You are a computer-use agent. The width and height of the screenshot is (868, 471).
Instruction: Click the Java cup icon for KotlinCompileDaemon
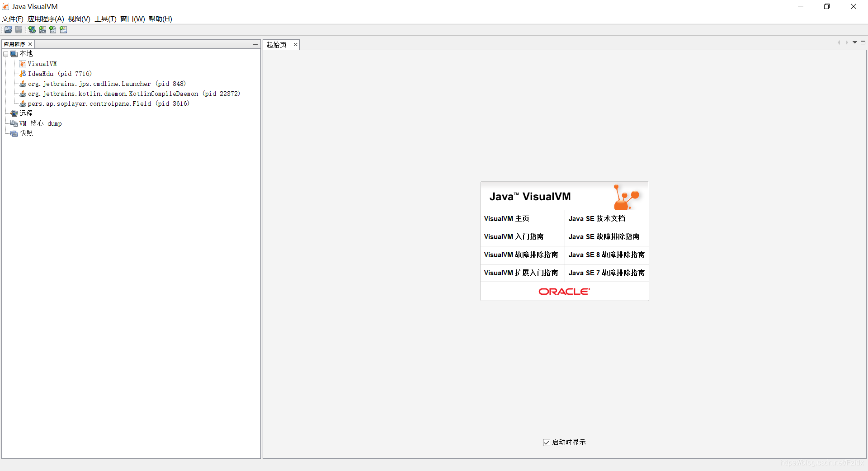pos(23,94)
